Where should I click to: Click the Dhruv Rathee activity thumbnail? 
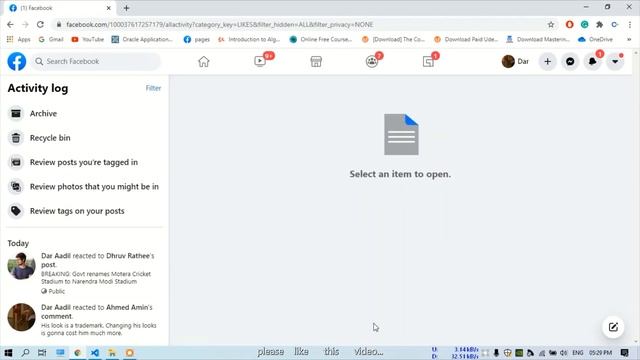(x=21, y=266)
